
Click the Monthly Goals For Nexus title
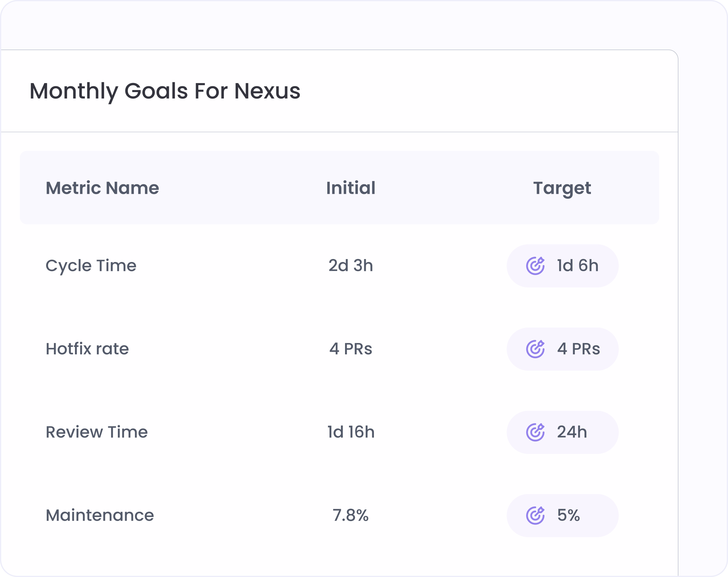click(x=165, y=92)
